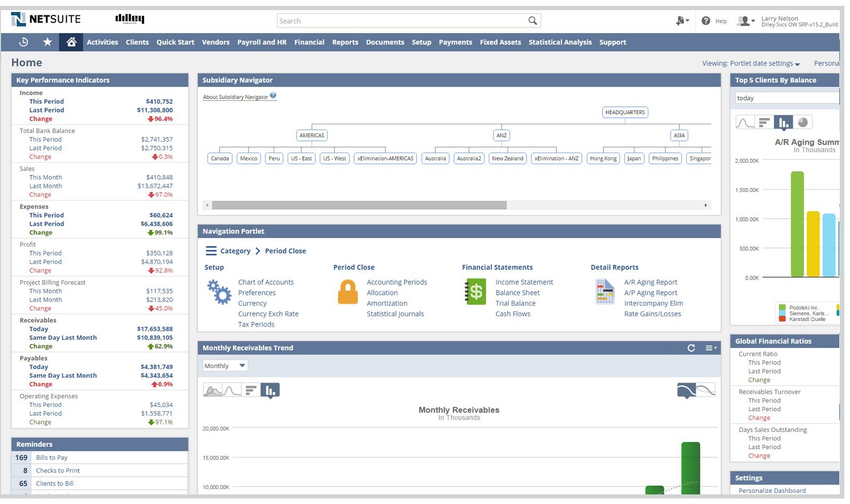Screen dimensions: 850x504
Task: Click Income This Period value $410,752
Action: click(159, 101)
